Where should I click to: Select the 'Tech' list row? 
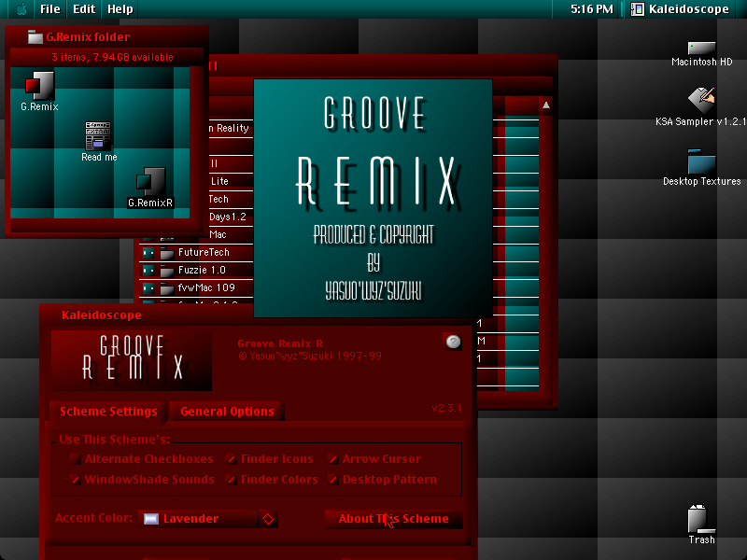point(231,199)
